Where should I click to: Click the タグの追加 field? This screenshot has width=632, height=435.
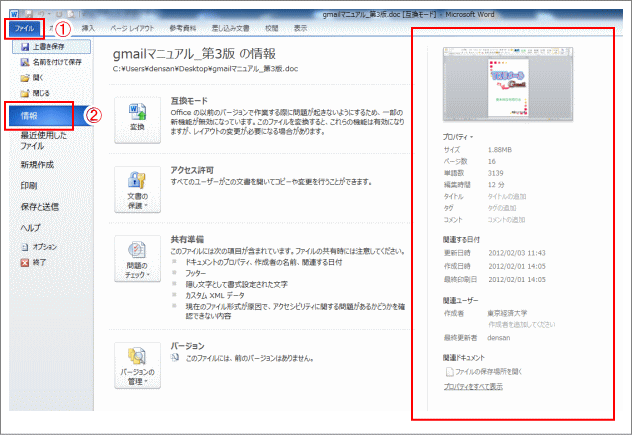pyautogui.click(x=502, y=208)
